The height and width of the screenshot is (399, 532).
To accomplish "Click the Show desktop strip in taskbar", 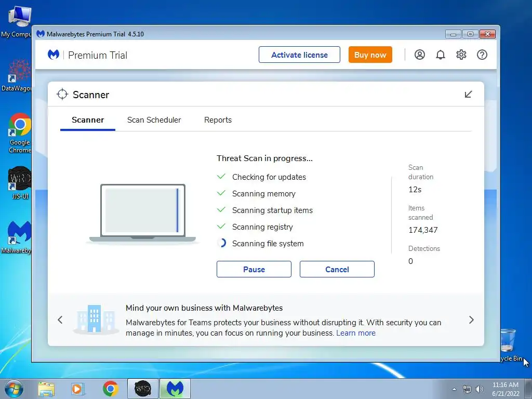I will pyautogui.click(x=528, y=389).
